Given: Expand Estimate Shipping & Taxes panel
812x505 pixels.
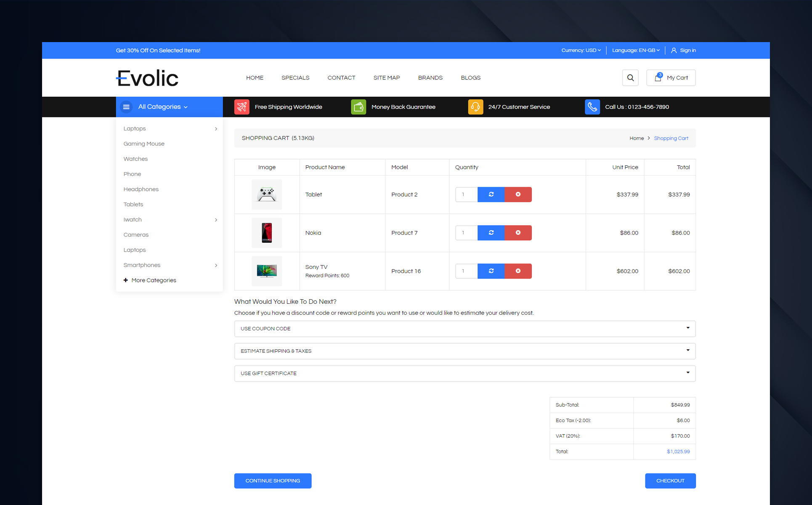Looking at the screenshot, I should tap(465, 351).
